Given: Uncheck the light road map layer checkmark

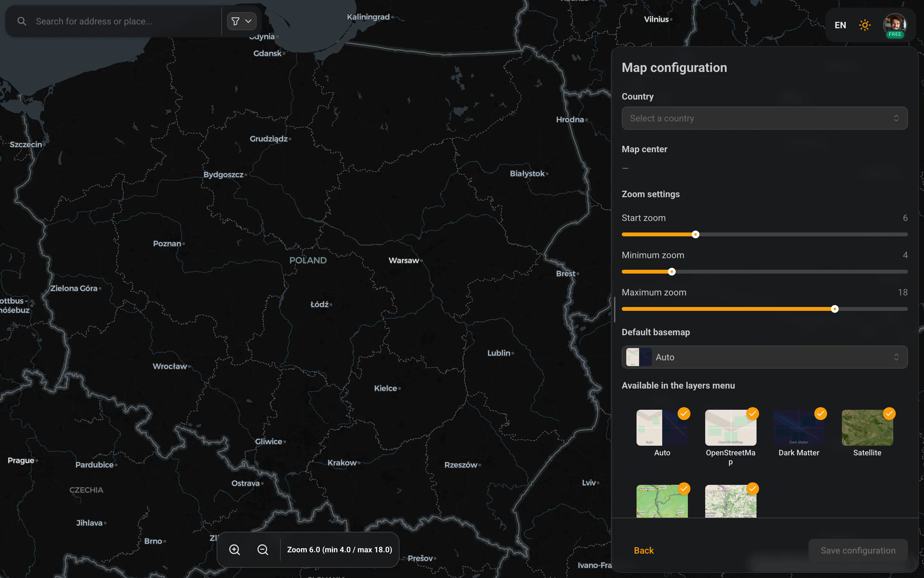Looking at the screenshot, I should (x=752, y=488).
